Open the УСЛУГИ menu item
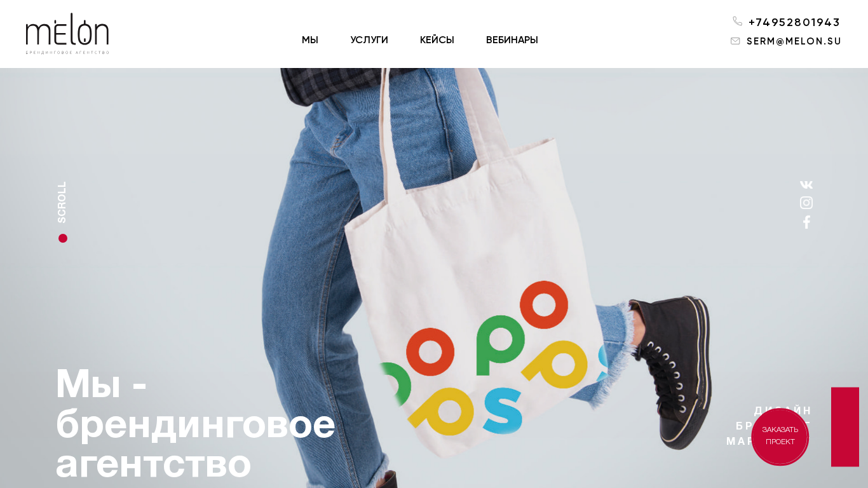The width and height of the screenshot is (868, 488). pyautogui.click(x=369, y=40)
